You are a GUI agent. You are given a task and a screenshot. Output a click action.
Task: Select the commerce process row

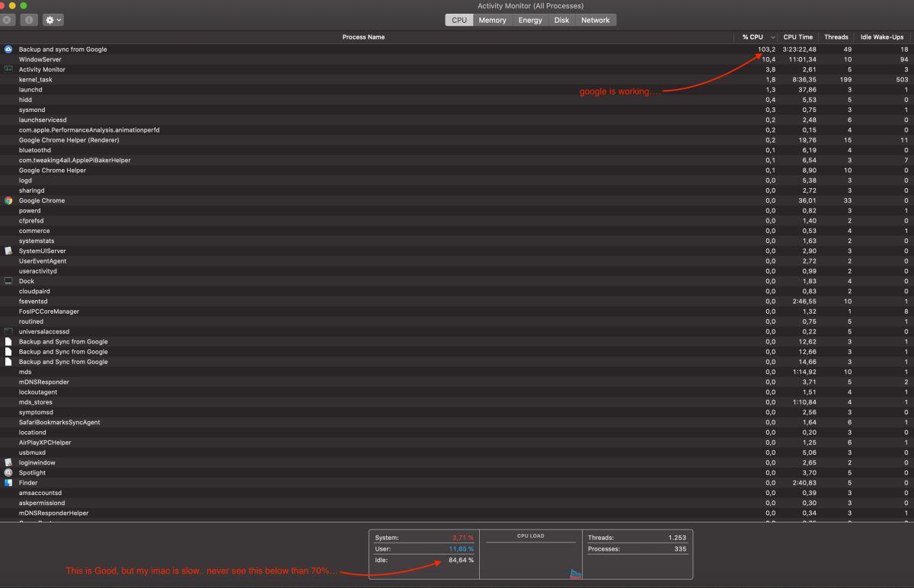coord(457,231)
